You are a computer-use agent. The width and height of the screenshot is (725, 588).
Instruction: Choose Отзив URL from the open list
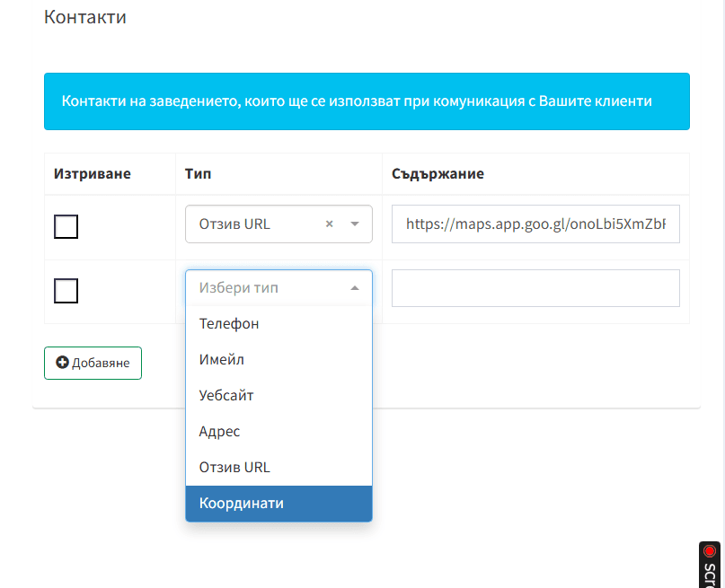pyautogui.click(x=234, y=467)
